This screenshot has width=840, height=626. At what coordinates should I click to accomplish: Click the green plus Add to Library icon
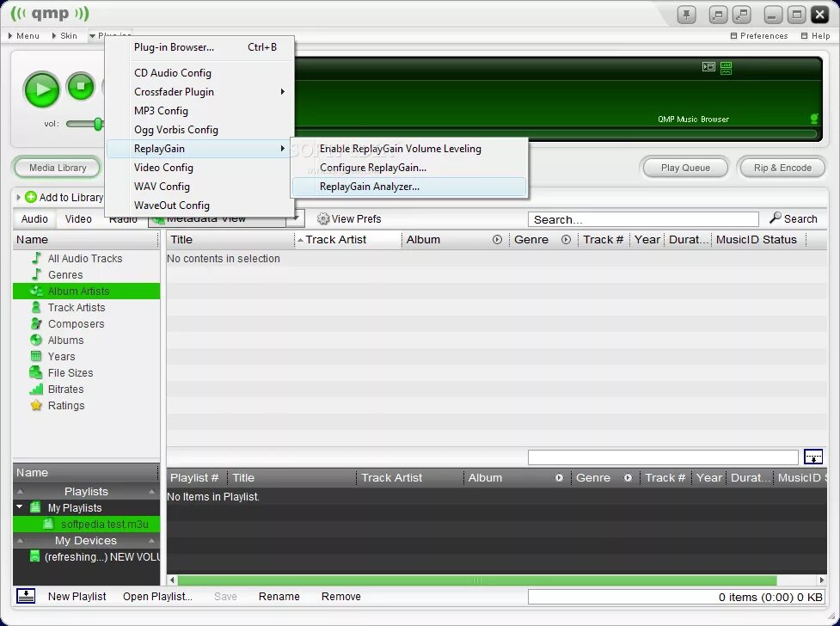pyautogui.click(x=31, y=197)
